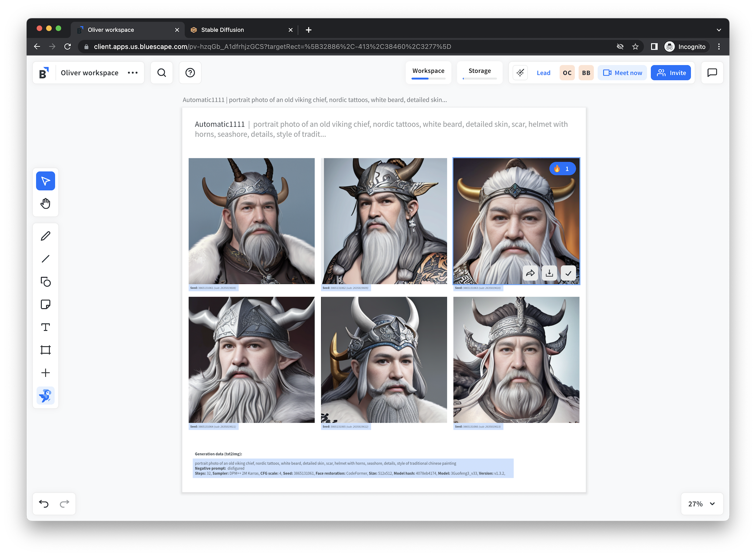Viewport: 756px width, 556px height.
Task: Toggle the checkmark on selected viking image
Action: click(x=568, y=273)
